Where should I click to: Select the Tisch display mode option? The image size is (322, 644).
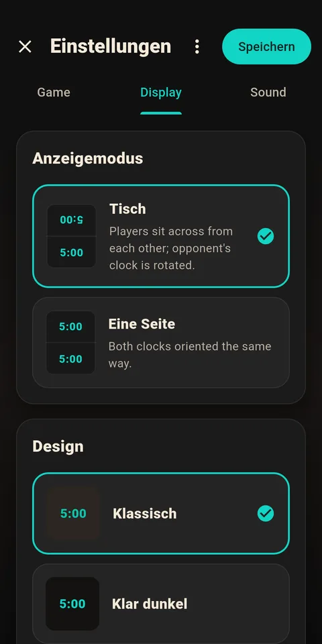click(161, 236)
